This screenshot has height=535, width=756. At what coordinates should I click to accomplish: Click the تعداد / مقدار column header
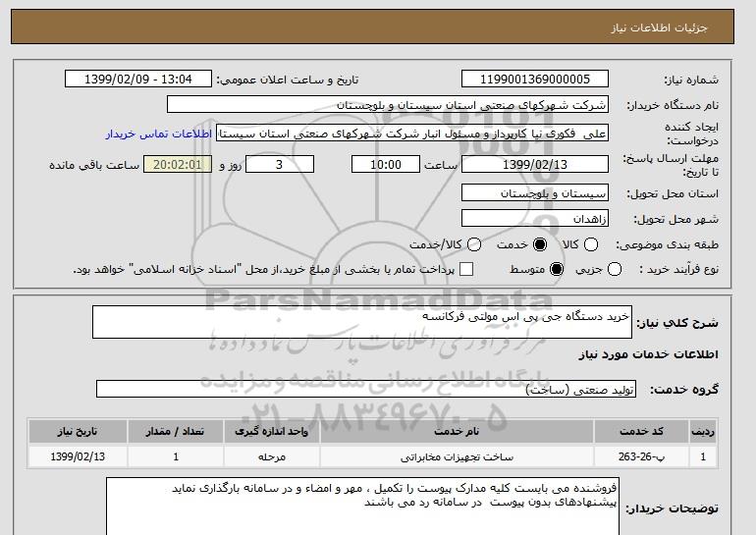[x=176, y=431]
